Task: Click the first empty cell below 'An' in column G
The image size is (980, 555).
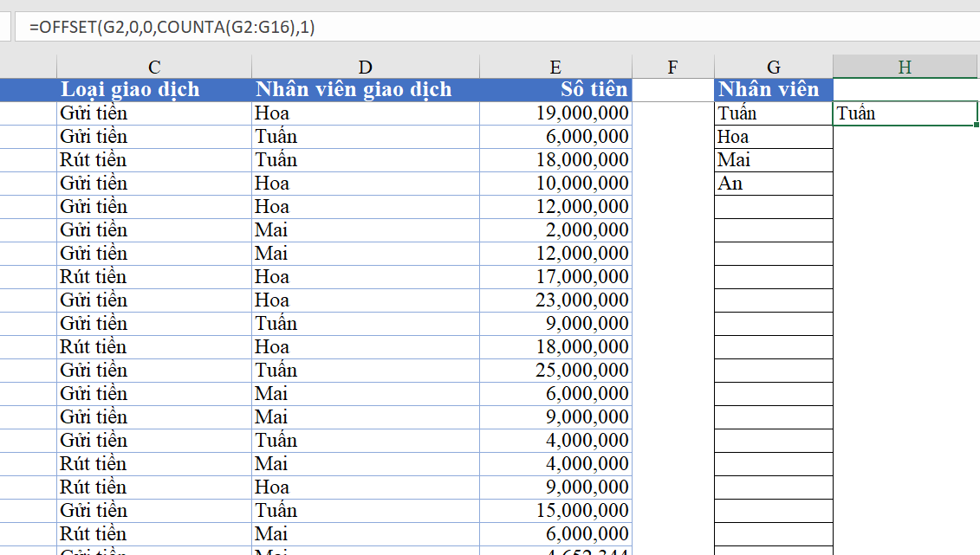Action: click(x=773, y=207)
